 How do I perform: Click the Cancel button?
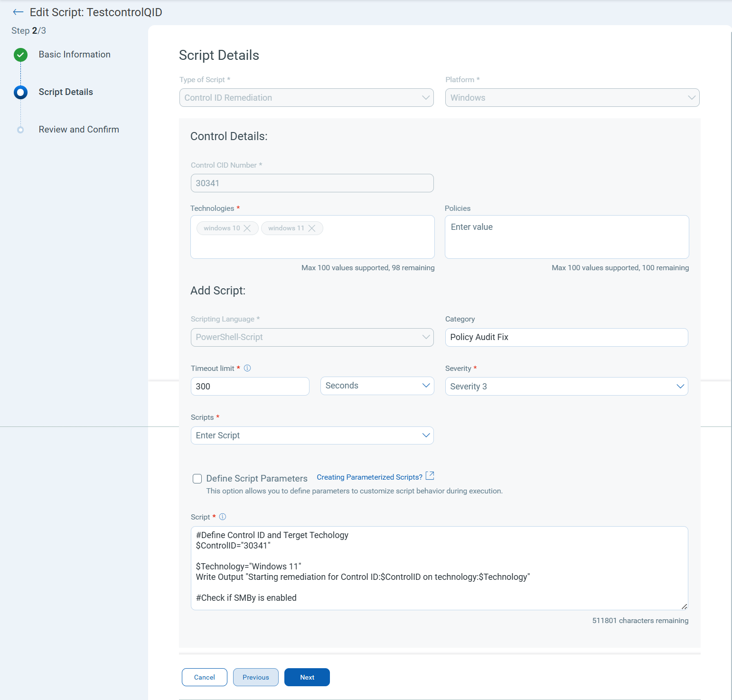(204, 677)
